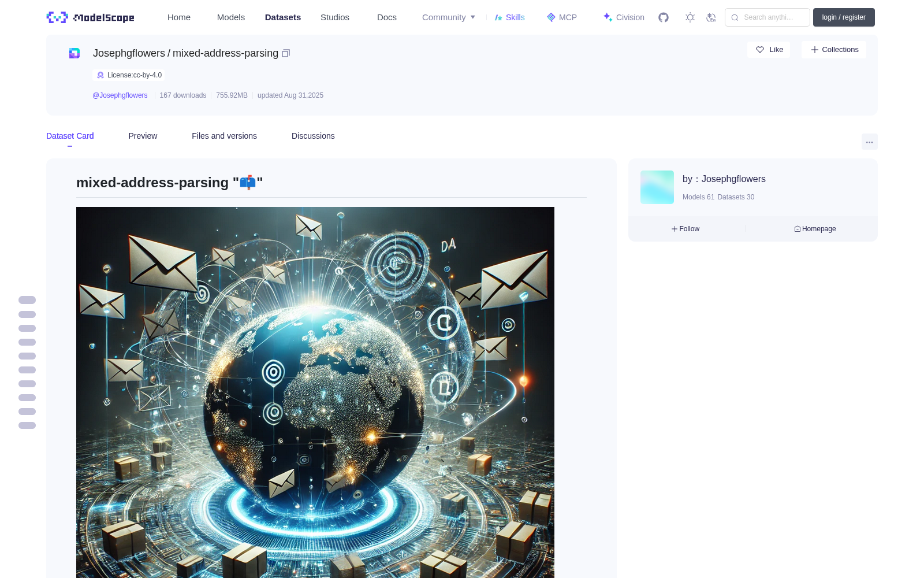The image size is (924, 578).
Task: Follow Josephgflowers
Action: [685, 229]
